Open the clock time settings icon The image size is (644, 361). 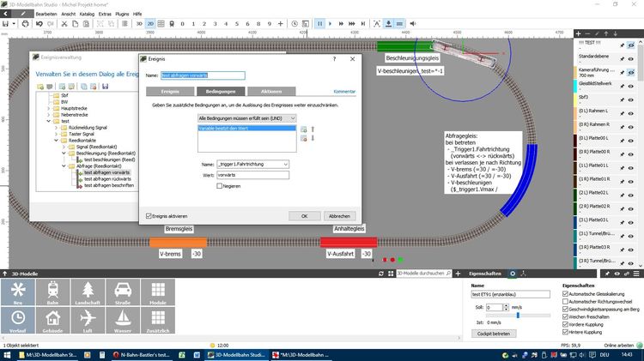point(295,24)
